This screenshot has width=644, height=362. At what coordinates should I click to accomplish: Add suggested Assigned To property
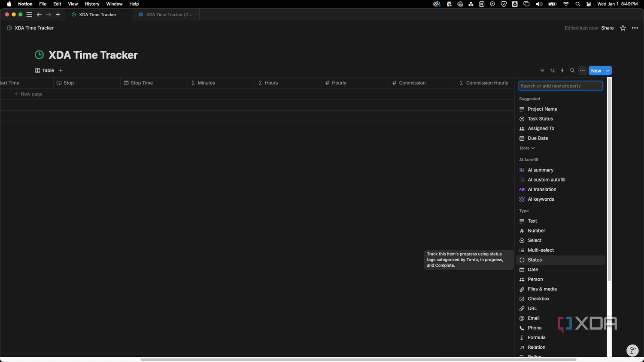tap(560, 129)
